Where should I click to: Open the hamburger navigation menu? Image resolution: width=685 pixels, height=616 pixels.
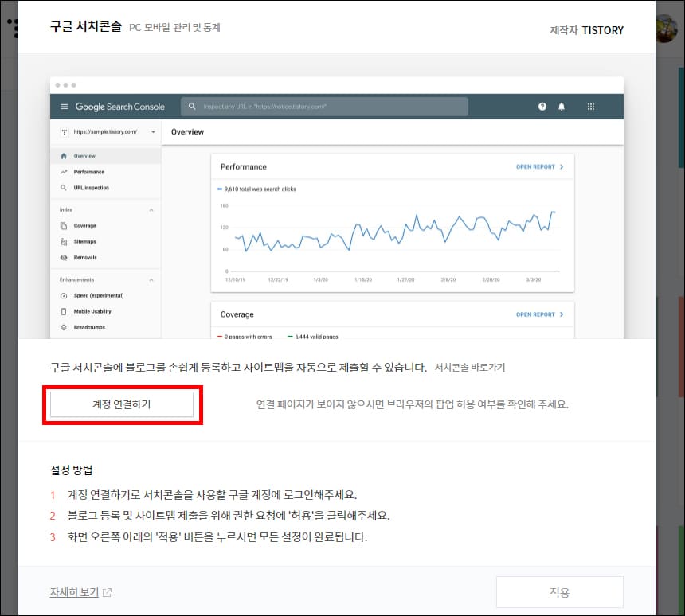[x=64, y=106]
